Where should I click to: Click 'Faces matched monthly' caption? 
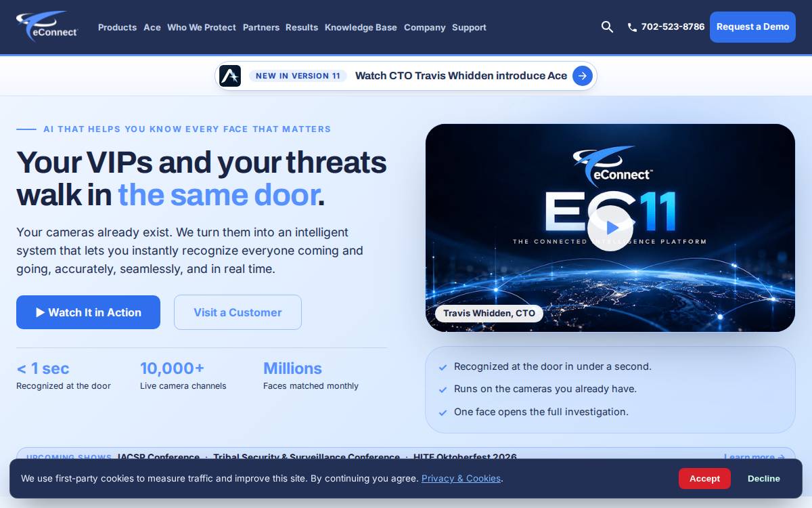point(311,386)
